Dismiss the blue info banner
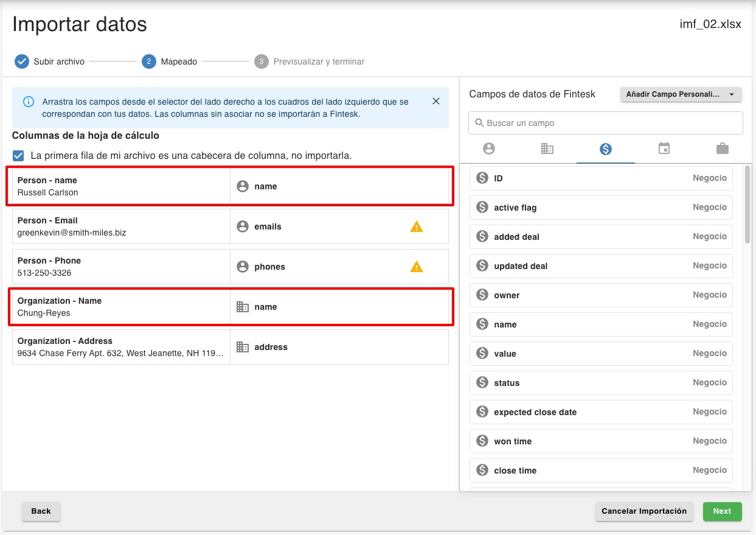This screenshot has width=756, height=535. click(x=435, y=102)
